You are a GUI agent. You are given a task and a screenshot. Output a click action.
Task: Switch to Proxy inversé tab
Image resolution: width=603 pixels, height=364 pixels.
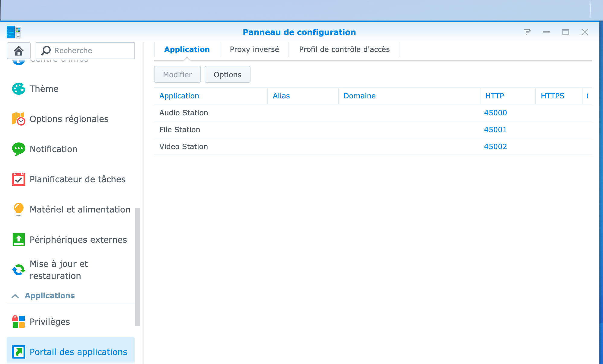(254, 49)
